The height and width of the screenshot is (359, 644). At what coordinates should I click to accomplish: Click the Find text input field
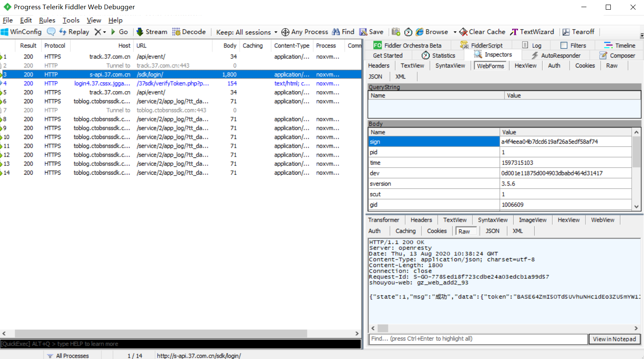pos(478,339)
